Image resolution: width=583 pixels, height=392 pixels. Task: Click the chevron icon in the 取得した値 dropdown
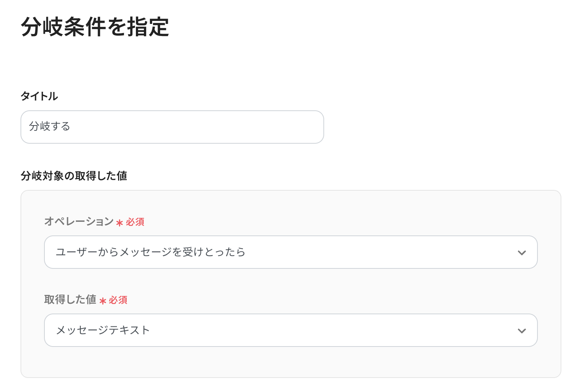point(522,331)
